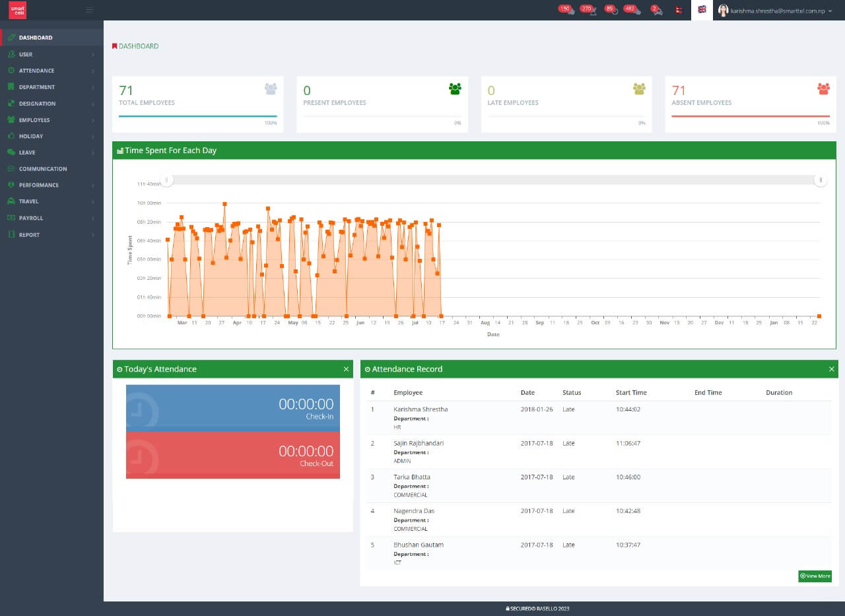Switch language using the Nepal flag
845x616 pixels.
(x=679, y=10)
